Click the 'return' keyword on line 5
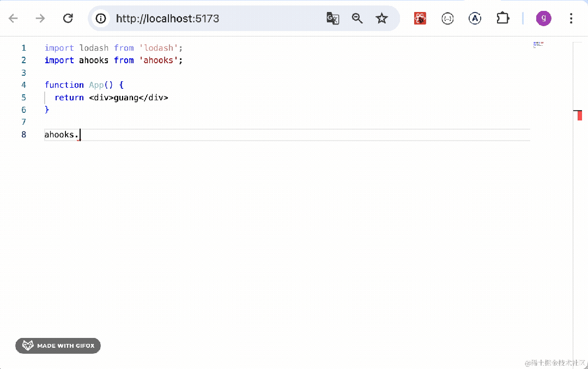Screen dimensions: 588x369 click(x=69, y=98)
